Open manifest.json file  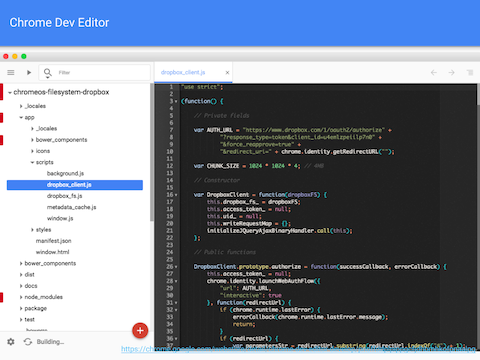(53, 241)
